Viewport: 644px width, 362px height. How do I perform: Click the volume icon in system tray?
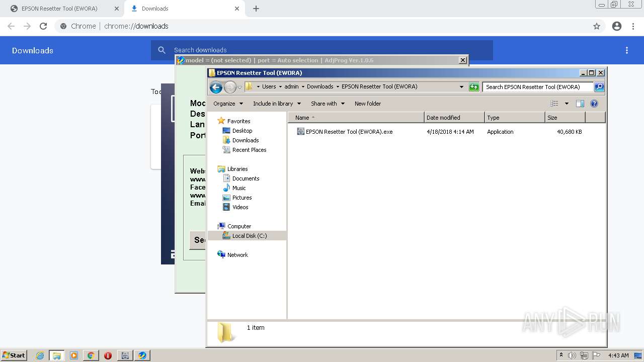point(572,355)
